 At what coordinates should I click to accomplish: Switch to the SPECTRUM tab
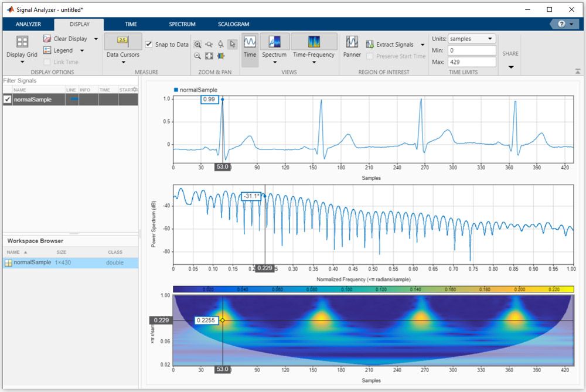point(182,24)
